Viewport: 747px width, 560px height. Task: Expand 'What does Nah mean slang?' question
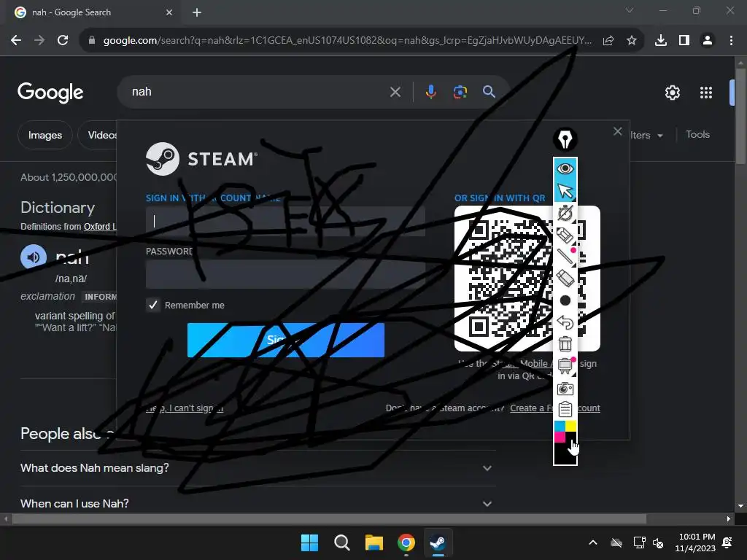[x=258, y=468]
